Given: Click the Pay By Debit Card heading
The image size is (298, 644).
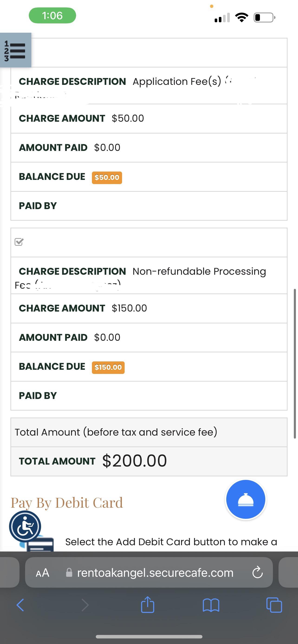Looking at the screenshot, I should pos(67,503).
